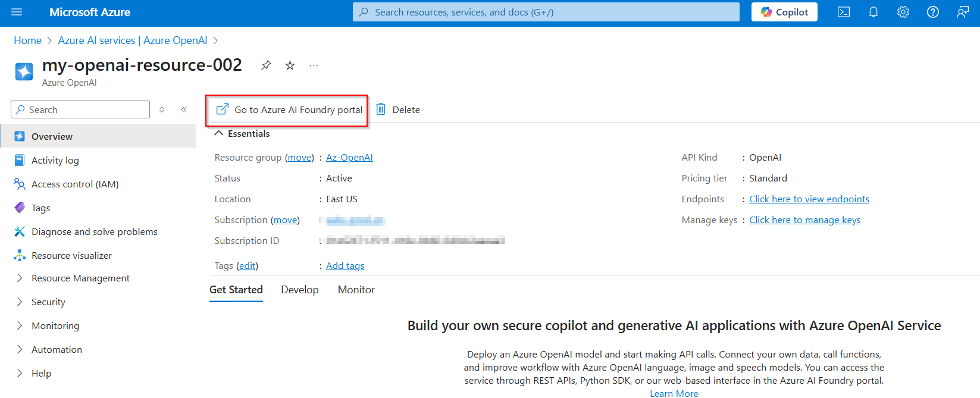Viewport: 980px width, 398px height.
Task: Open Azure AI services | Azure OpenAI breadcrumb
Action: click(x=133, y=40)
